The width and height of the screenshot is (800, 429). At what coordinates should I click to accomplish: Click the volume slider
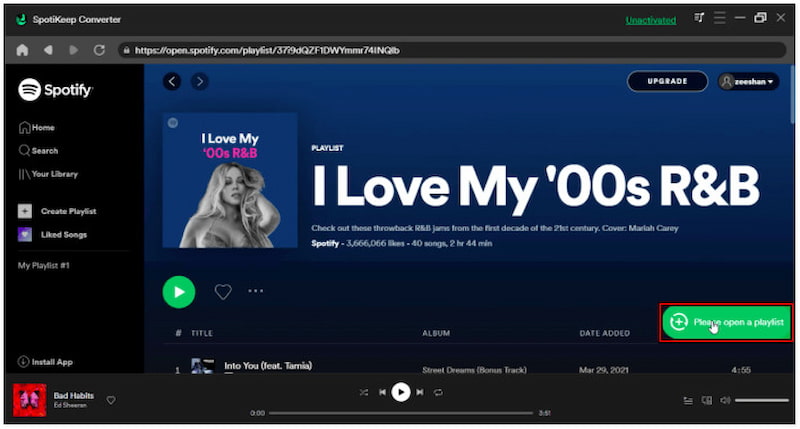762,400
